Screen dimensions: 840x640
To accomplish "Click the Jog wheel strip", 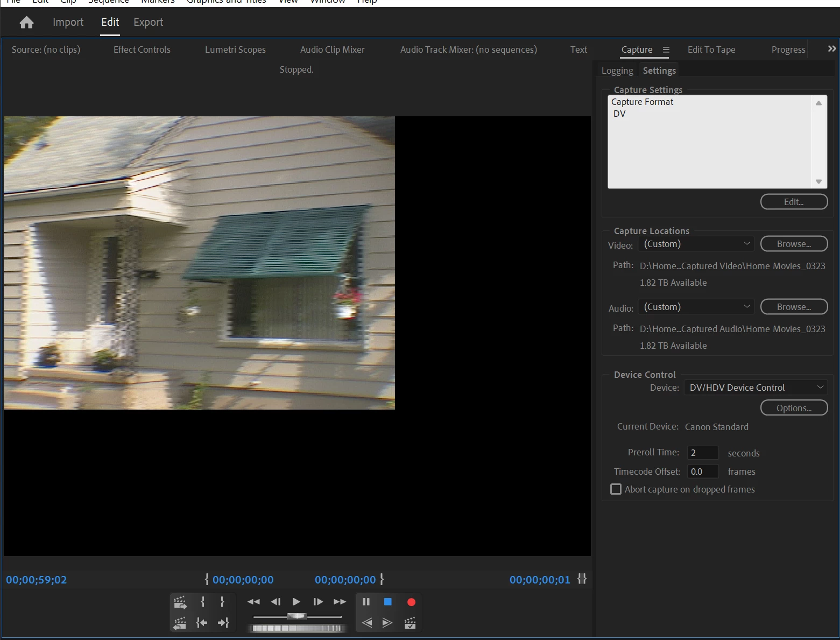I will point(297,628).
